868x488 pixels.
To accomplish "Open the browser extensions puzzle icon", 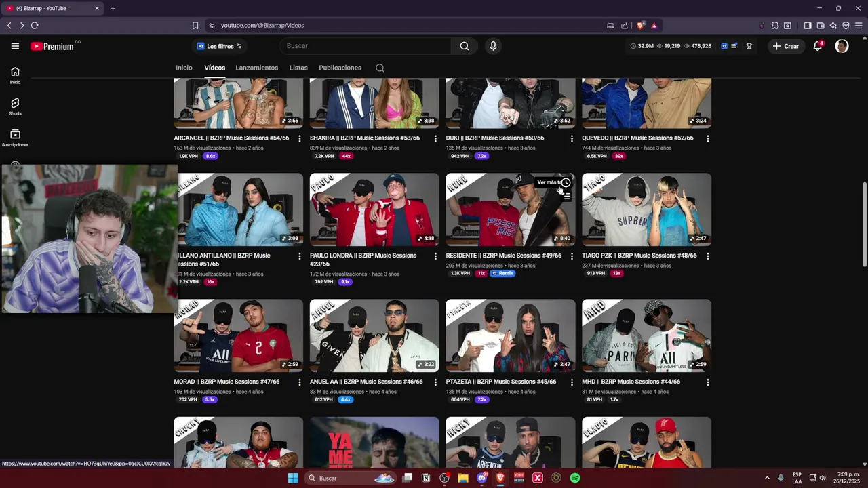I will pos(775,26).
